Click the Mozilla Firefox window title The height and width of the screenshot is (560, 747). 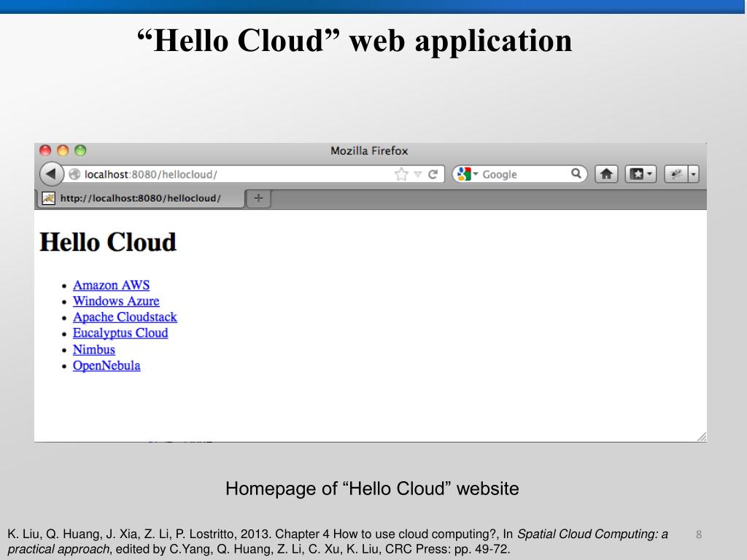[369, 151]
